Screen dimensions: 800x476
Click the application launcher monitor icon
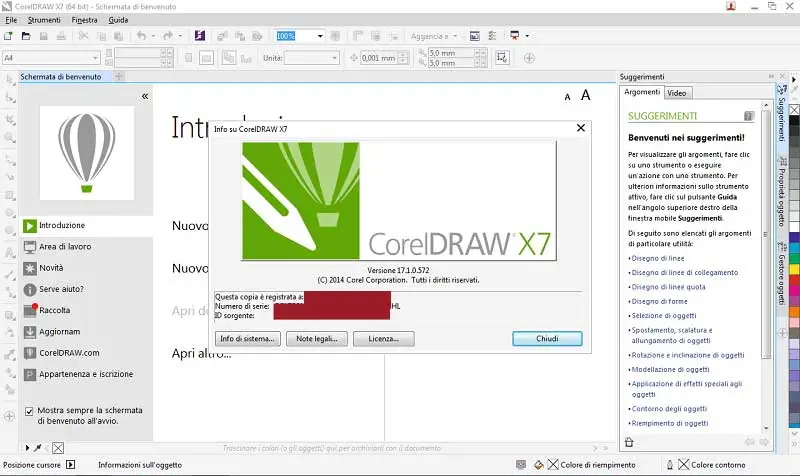(x=514, y=36)
